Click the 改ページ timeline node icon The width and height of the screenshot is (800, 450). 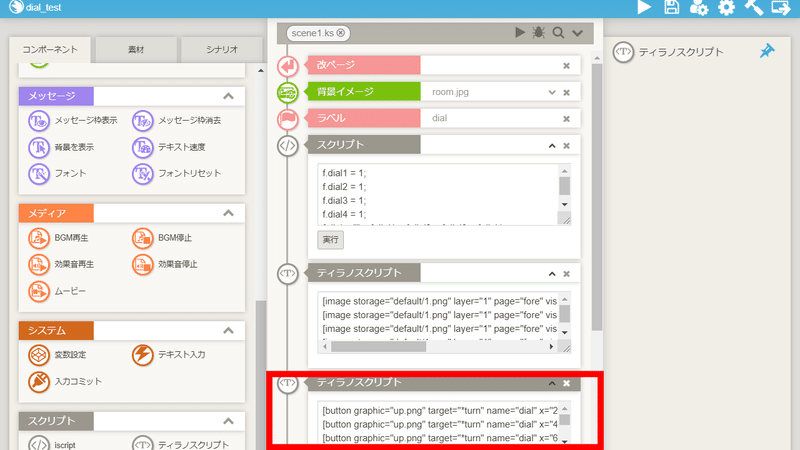click(288, 66)
